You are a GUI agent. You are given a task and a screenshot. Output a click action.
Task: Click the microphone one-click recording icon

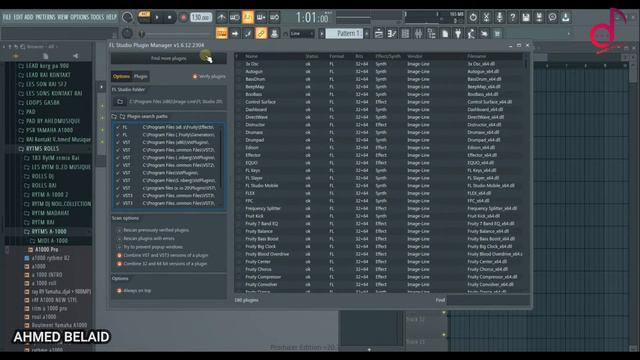coord(499,17)
